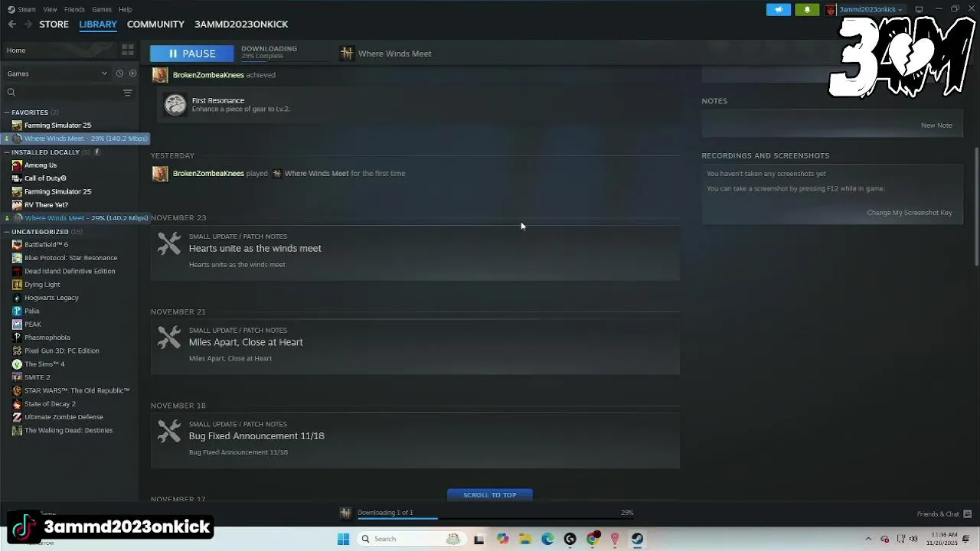Select Where Winds Meet under Favorites
Image resolution: width=980 pixels, height=551 pixels.
[x=75, y=139]
